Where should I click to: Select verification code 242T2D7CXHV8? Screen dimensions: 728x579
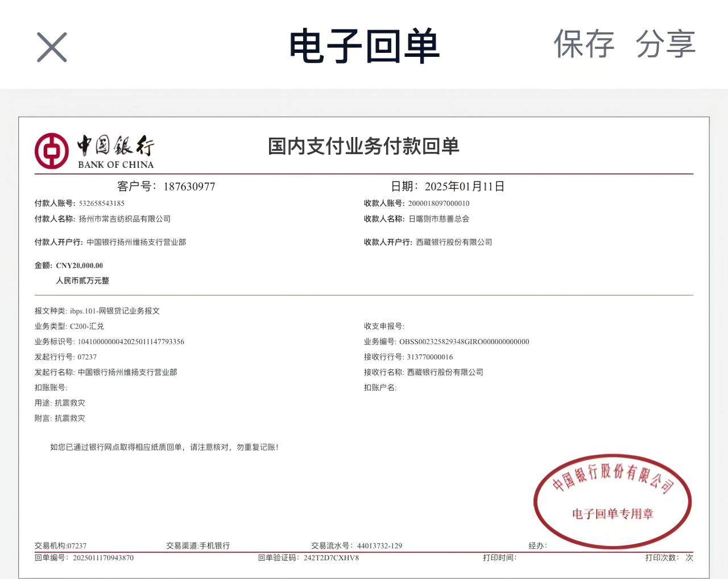tap(331, 558)
